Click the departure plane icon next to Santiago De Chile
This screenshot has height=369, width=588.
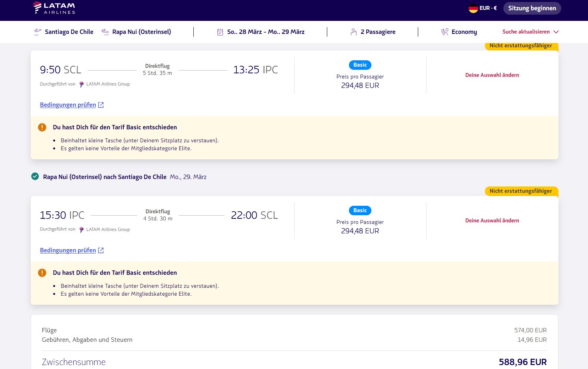click(37, 32)
